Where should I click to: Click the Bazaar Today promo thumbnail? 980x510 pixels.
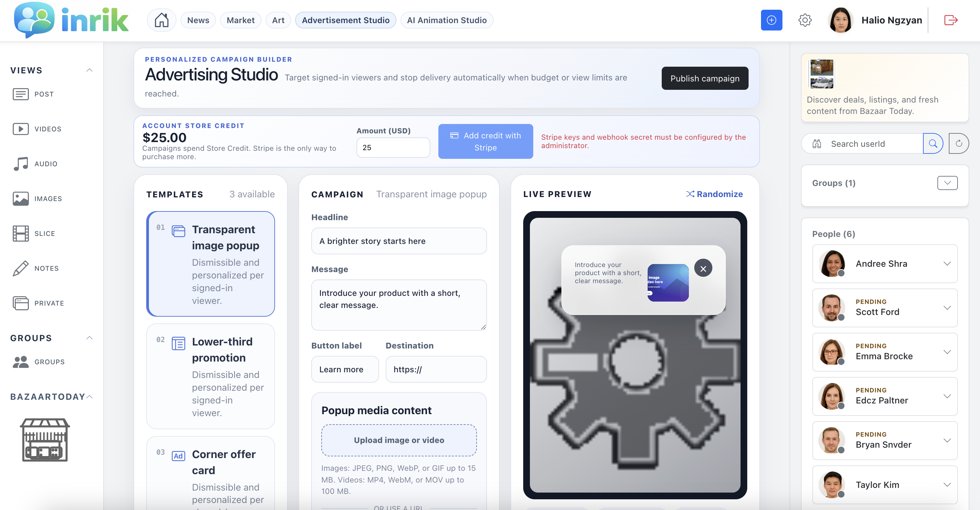pos(821,74)
